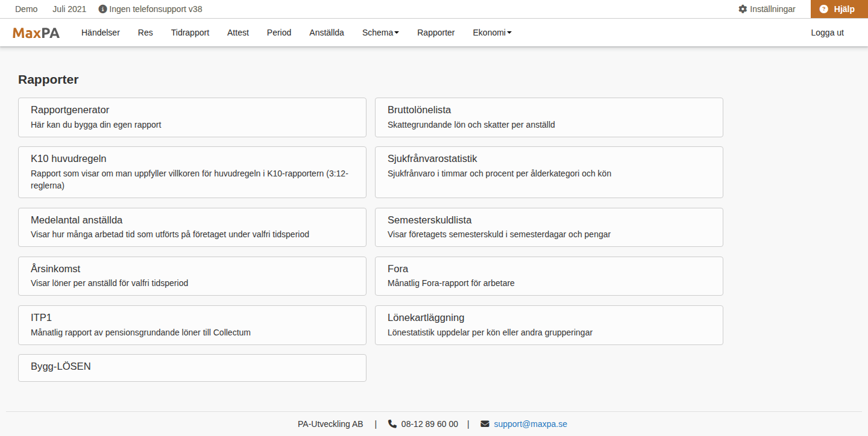Click the Demo label in the top bar

pos(26,9)
